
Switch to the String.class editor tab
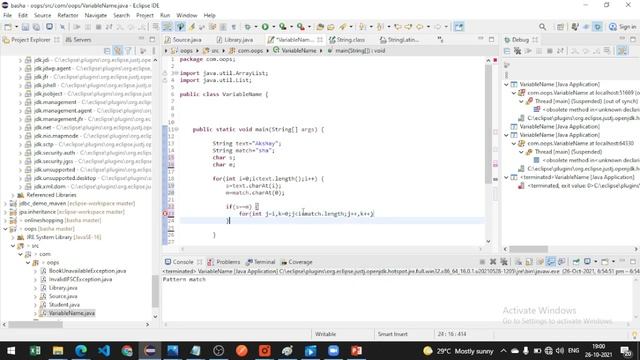(x=347, y=40)
